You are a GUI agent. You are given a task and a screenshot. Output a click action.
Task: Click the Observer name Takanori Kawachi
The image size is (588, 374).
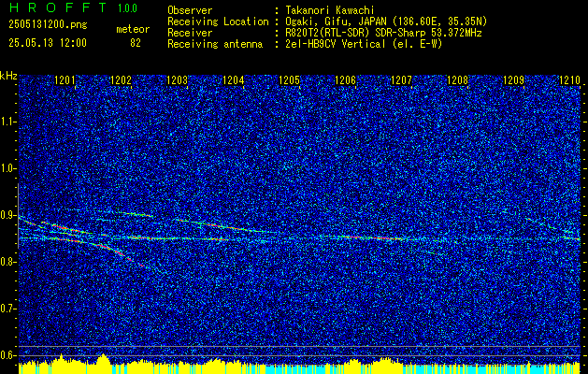pyautogui.click(x=328, y=10)
